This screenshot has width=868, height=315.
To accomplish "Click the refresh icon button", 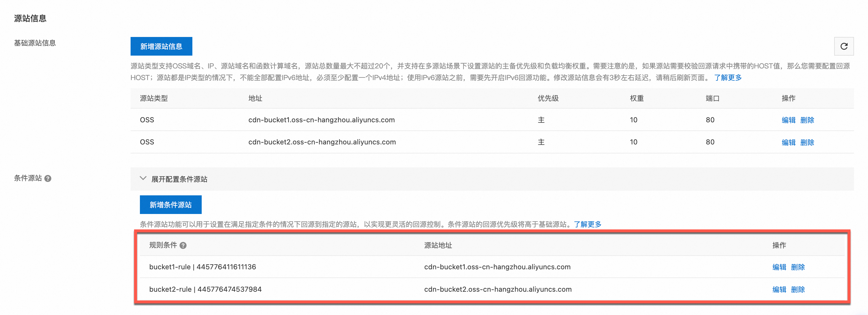I will (844, 47).
